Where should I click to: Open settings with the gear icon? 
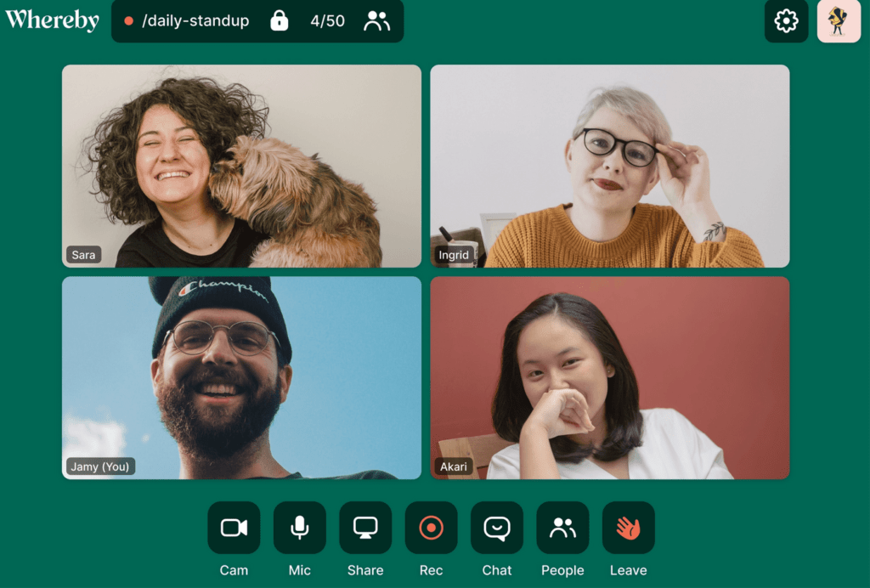(786, 21)
